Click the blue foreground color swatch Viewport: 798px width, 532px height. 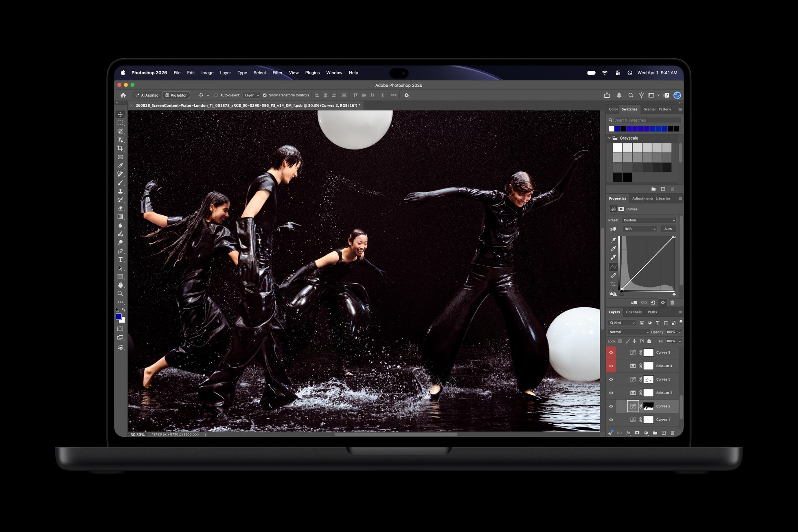[x=118, y=316]
